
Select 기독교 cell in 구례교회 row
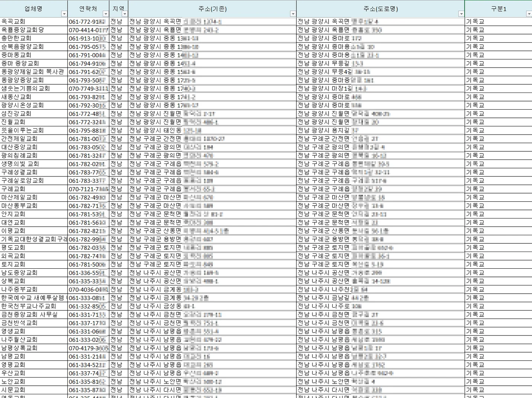[x=499, y=189]
